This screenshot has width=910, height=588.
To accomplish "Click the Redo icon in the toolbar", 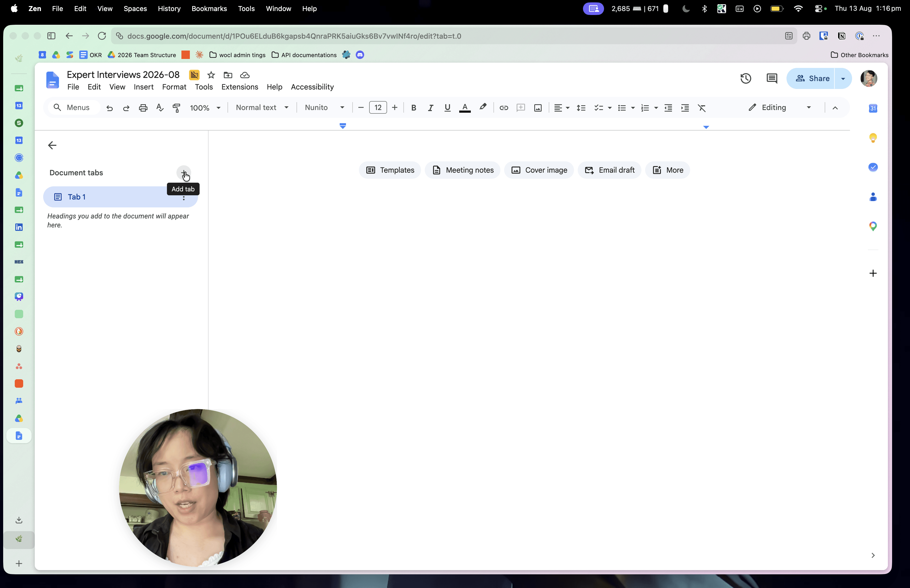I will point(126,108).
